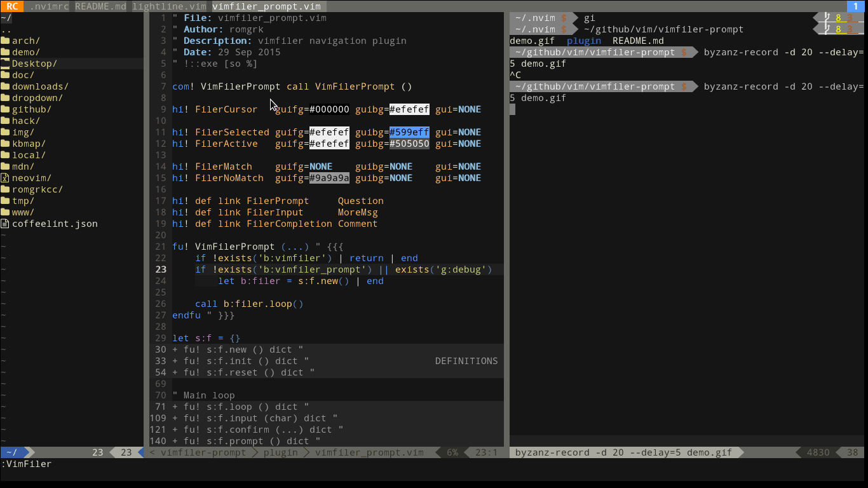Image resolution: width=868 pixels, height=488 pixels.
Task: Click the mdn/ folder icon
Action: click(5, 166)
